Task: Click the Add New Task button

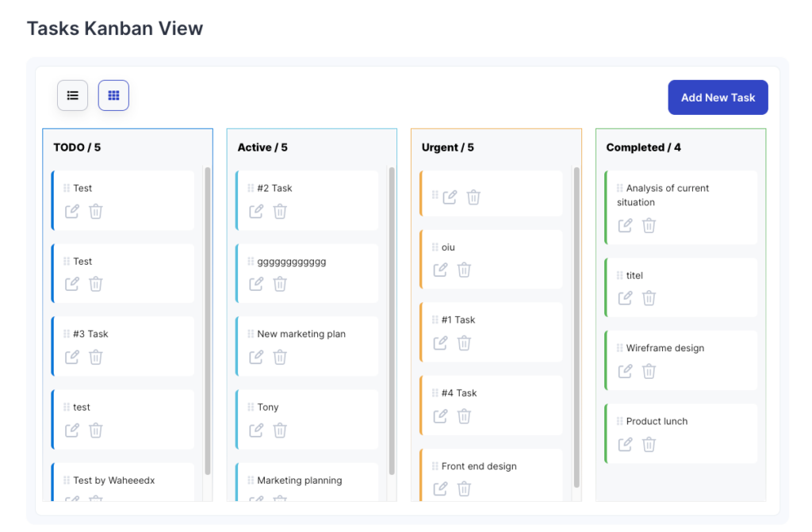Action: [x=718, y=98]
